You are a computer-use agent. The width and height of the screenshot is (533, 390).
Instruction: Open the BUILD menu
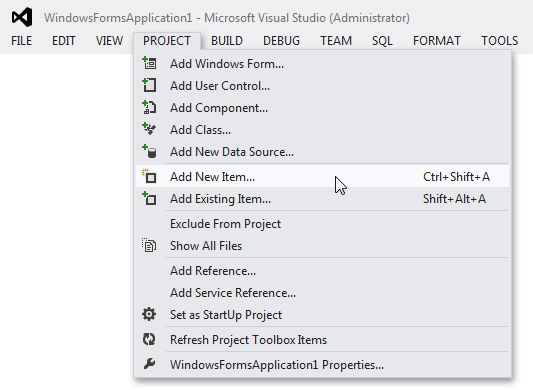coord(227,41)
